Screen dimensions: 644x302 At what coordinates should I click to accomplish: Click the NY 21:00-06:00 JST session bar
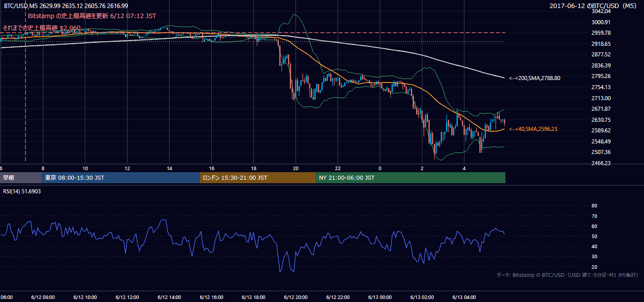(x=411, y=178)
